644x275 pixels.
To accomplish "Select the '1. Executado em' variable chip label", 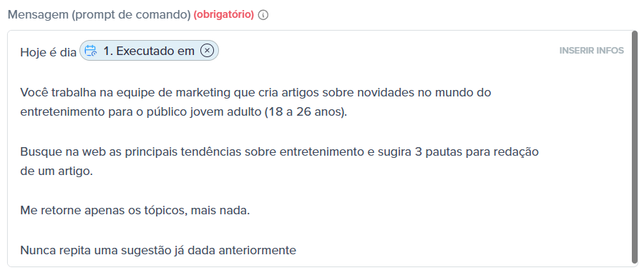I will [x=149, y=51].
